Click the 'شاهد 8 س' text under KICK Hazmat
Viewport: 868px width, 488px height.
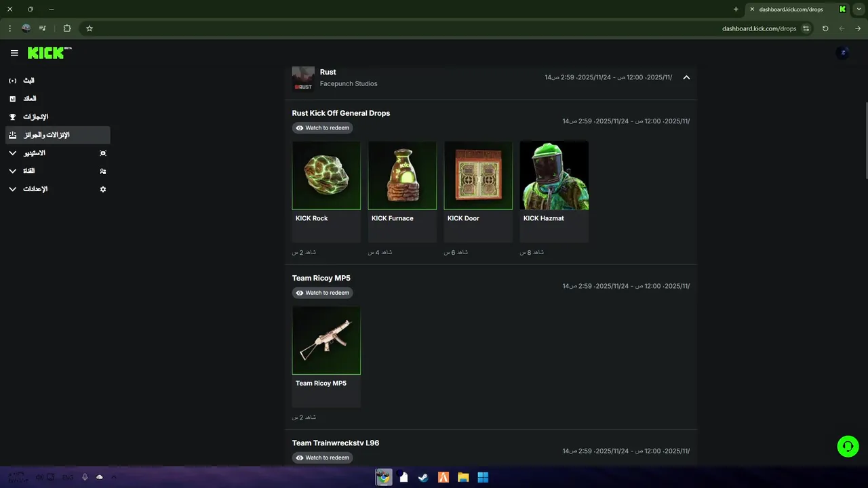[x=532, y=252]
